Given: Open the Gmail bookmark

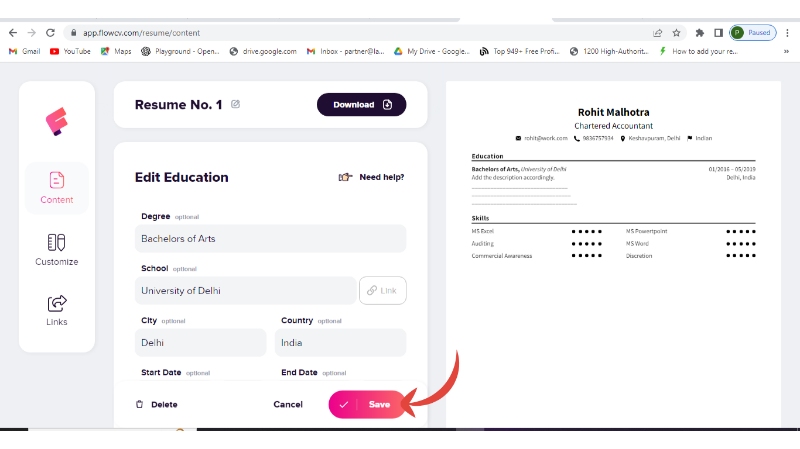Looking at the screenshot, I should coord(24,51).
